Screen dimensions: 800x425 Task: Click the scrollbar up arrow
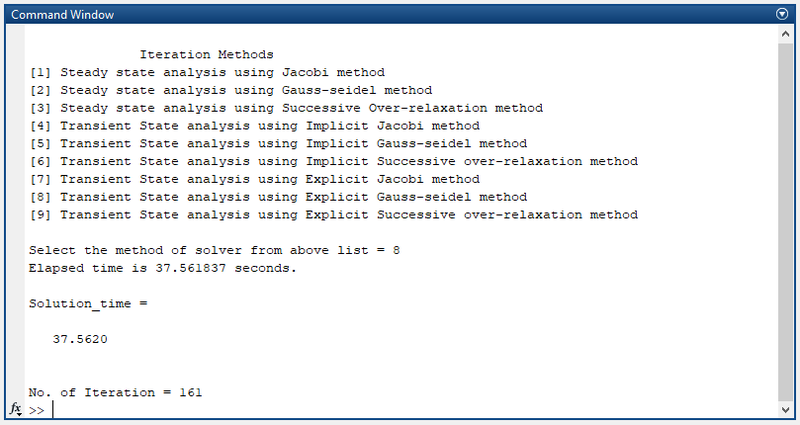(784, 34)
